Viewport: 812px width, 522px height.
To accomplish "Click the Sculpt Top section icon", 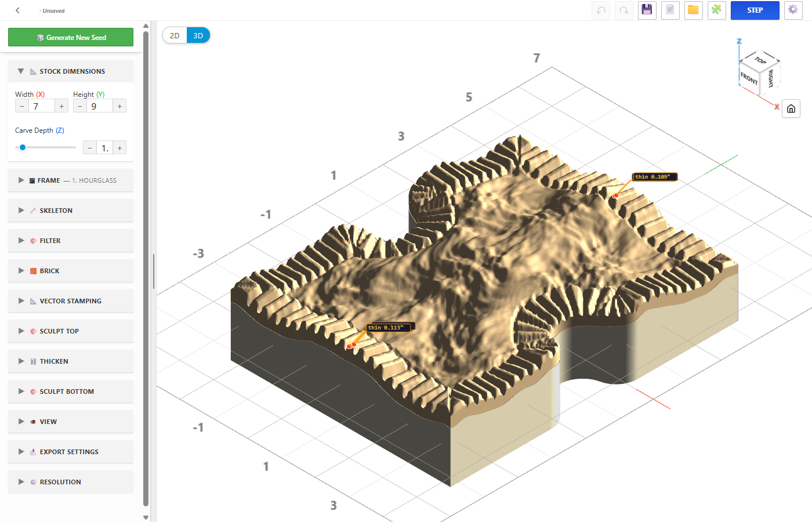I will pos(33,331).
